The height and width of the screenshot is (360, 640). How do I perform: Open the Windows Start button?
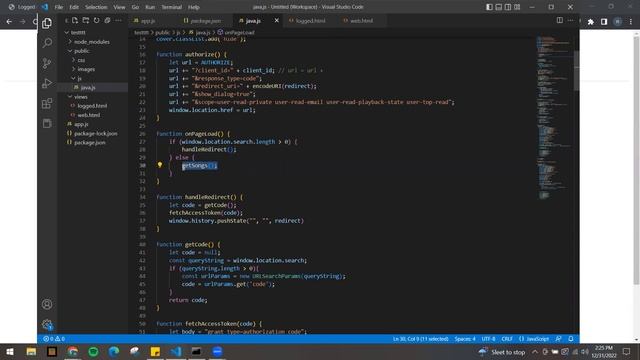click(x=10, y=351)
